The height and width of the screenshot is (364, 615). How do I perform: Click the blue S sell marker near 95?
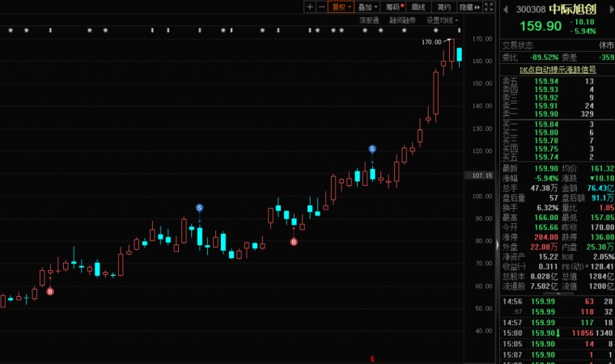coord(199,208)
